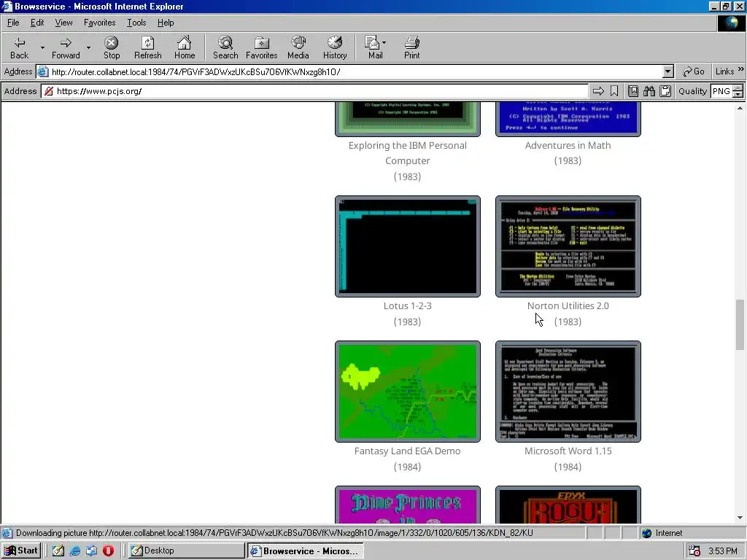
Task: Open the View menu
Action: [63, 23]
